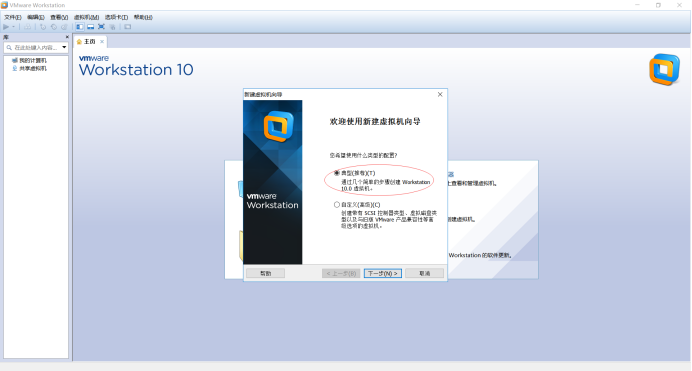The image size is (692, 371).
Task: Open the 编辑(E) menu
Action: pyautogui.click(x=35, y=17)
